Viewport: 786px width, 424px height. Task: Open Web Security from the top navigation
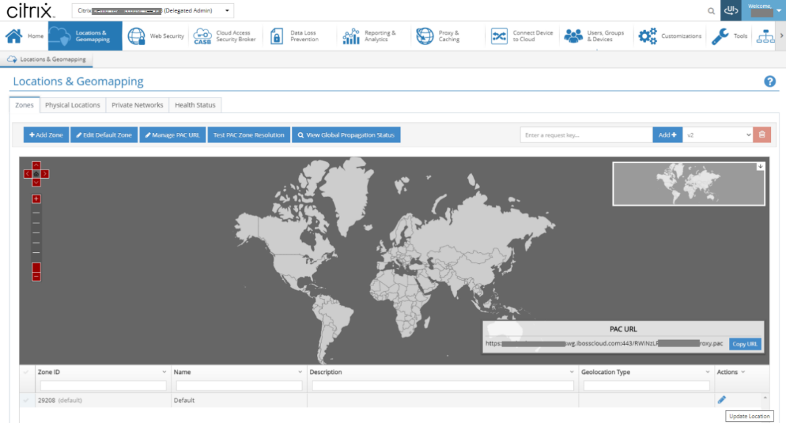coord(155,36)
